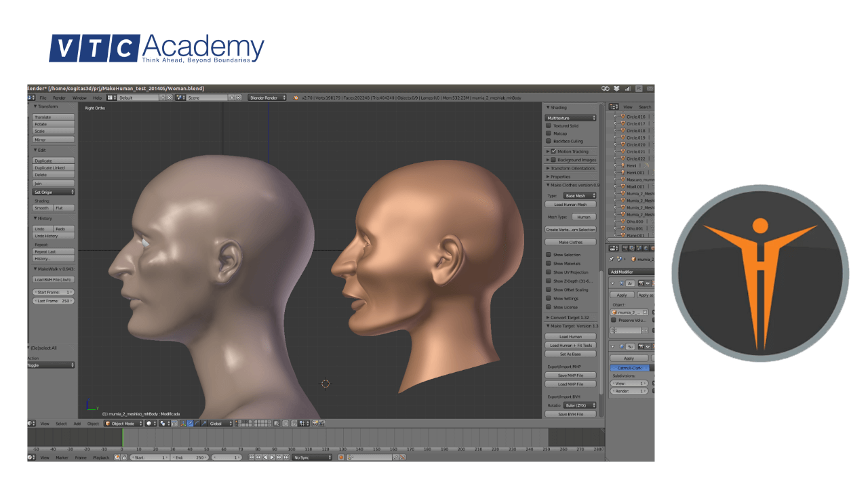Open the Object Mode dropdown
The image size is (868, 488).
click(x=123, y=424)
